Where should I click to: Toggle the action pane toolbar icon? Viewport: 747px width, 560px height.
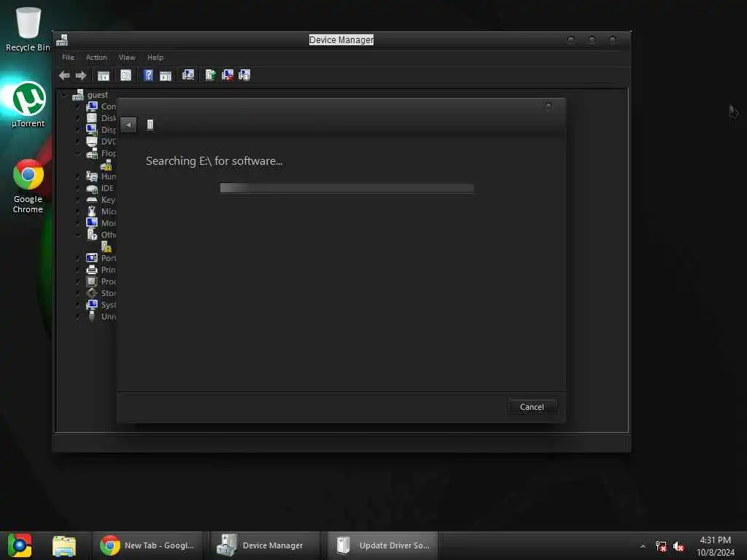click(166, 75)
